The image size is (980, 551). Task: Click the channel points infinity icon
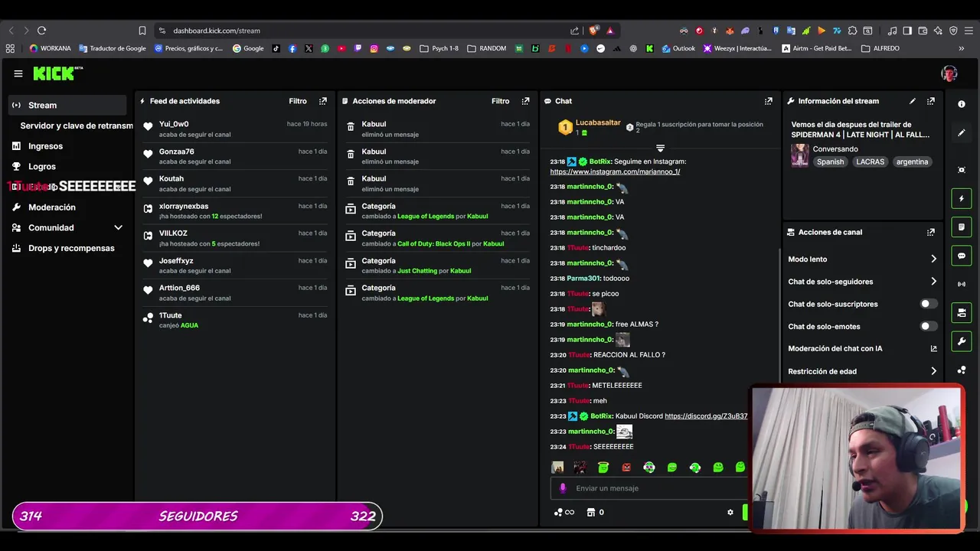564,512
